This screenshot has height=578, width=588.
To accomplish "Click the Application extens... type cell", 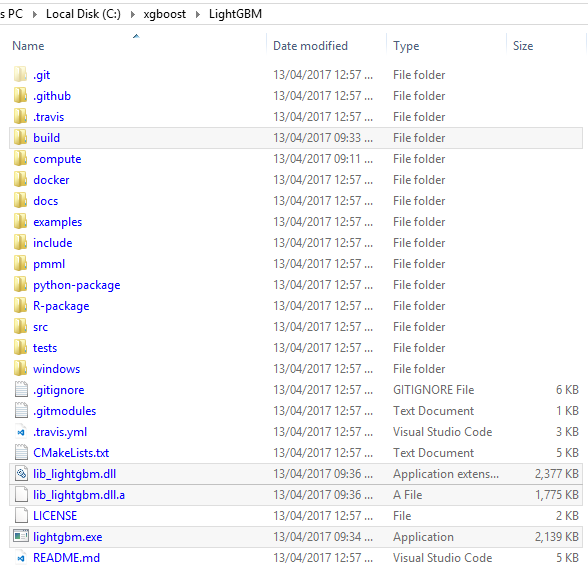I will click(446, 474).
